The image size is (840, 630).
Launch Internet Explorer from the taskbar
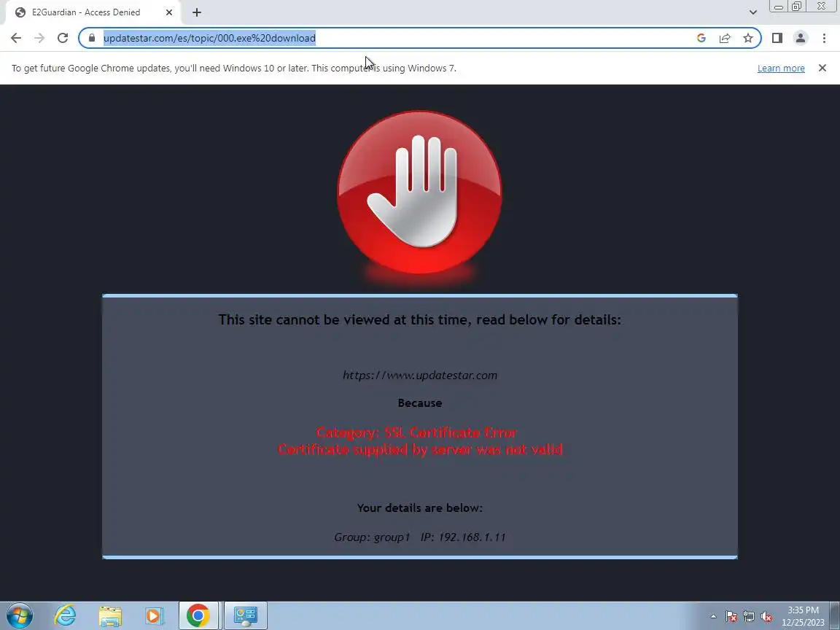click(65, 615)
